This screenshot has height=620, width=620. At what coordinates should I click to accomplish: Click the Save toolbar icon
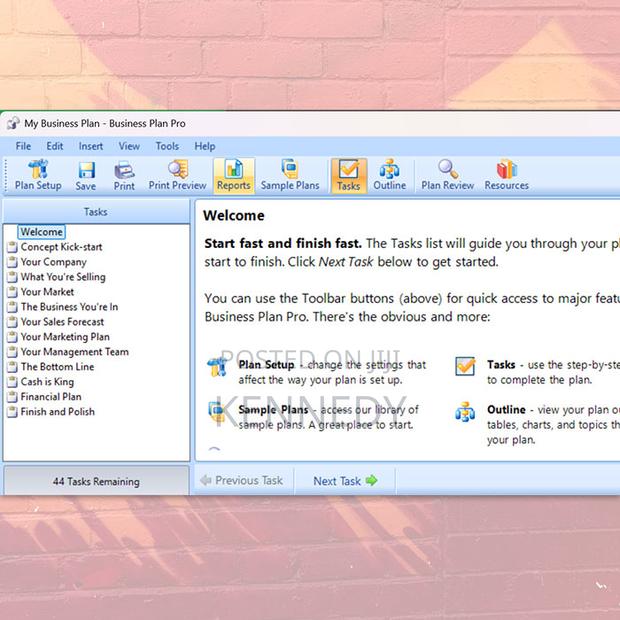tap(86, 174)
